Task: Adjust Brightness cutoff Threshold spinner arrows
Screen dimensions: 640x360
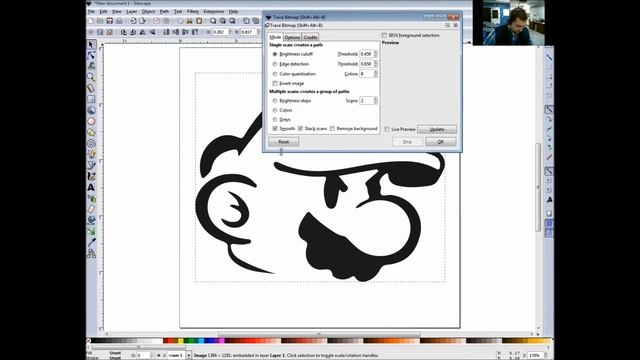Action: click(376, 54)
